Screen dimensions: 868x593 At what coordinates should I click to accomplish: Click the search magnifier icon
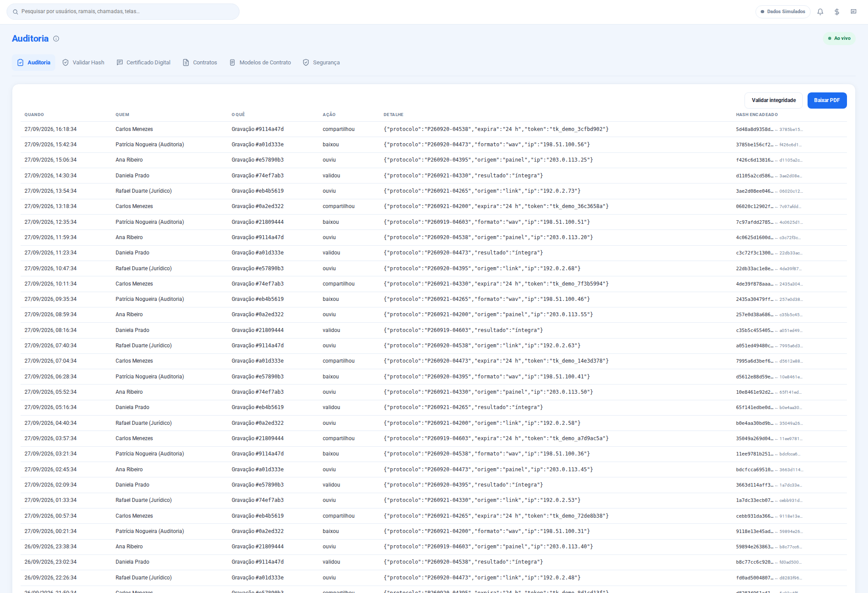[x=15, y=12]
